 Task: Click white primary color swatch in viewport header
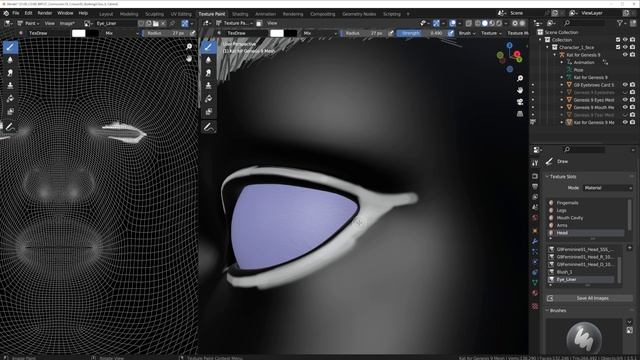pos(277,33)
